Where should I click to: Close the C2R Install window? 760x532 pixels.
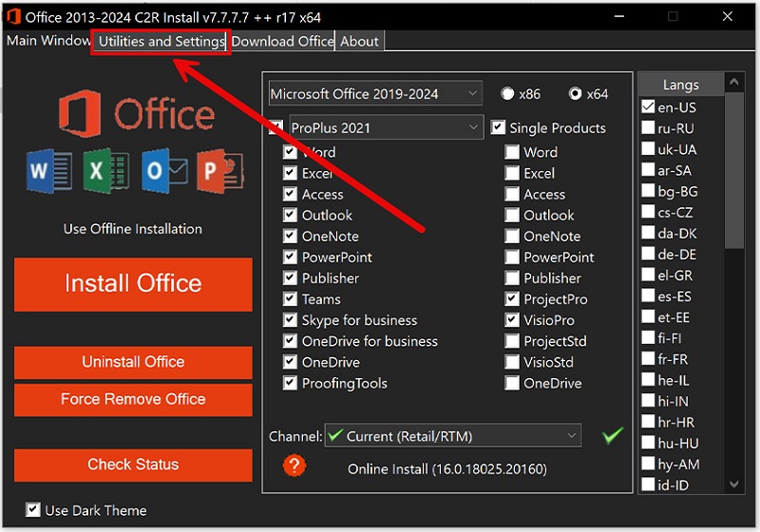click(x=728, y=16)
